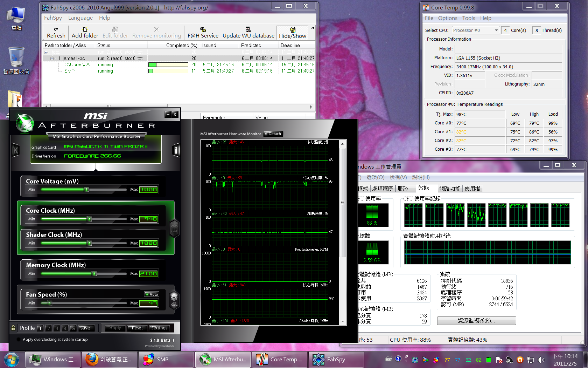Open Action Center flag tray icon
This screenshot has height=368, width=588.
pos(499,360)
